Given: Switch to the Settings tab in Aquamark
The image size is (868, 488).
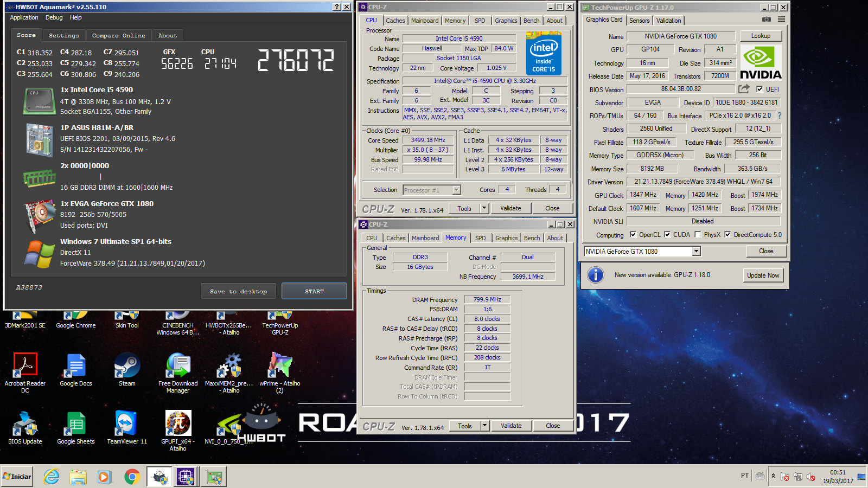Looking at the screenshot, I should pos(64,35).
